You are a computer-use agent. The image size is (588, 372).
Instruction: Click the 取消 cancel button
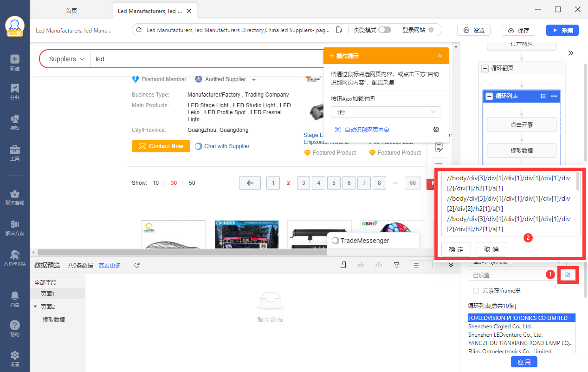coord(491,249)
